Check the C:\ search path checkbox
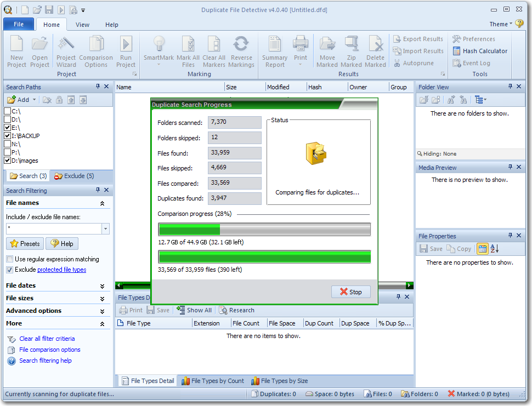 point(7,111)
